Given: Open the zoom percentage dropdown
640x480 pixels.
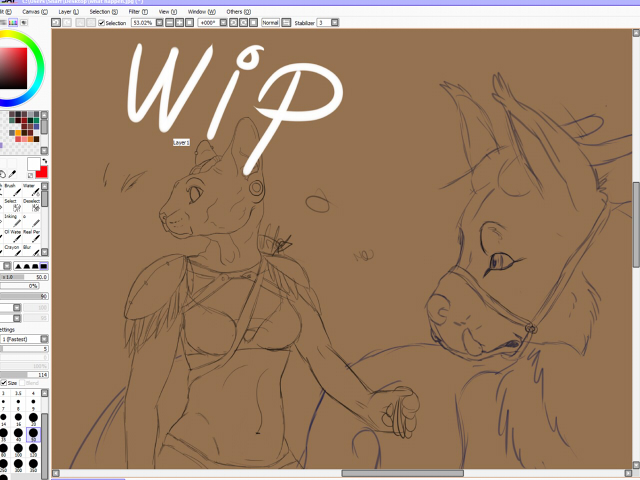Looking at the screenshot, I should tap(160, 23).
